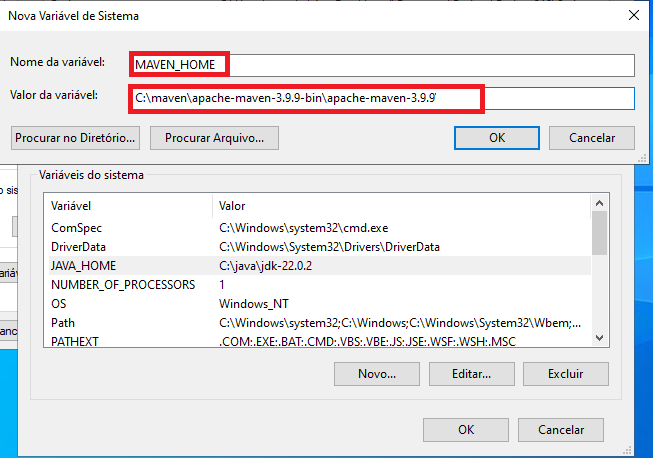Click the system variables list scrollbar thumb
Image resolution: width=653 pixels, height=458 pixels.
click(x=599, y=233)
